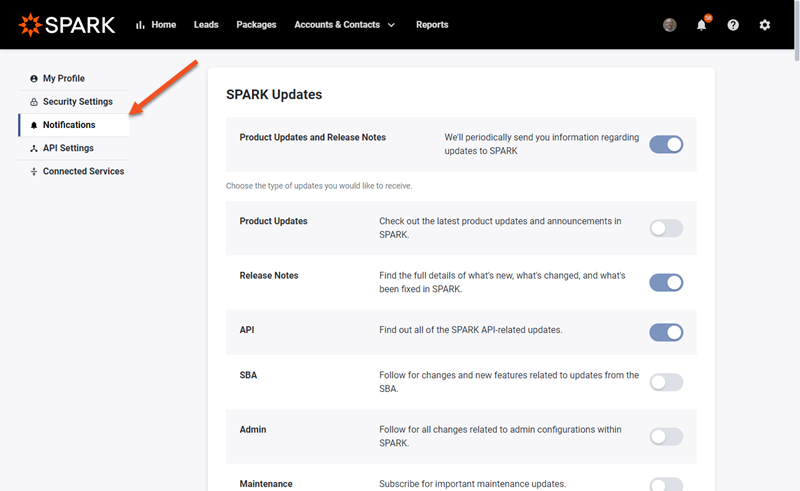Click the Notifications bell icon in sidebar
The image size is (800, 491).
click(x=34, y=125)
